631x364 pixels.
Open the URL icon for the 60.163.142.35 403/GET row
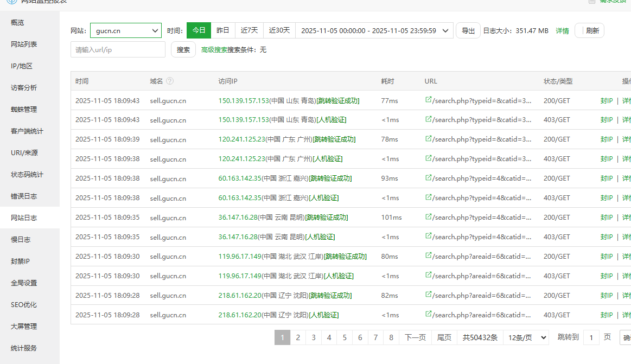coord(428,198)
